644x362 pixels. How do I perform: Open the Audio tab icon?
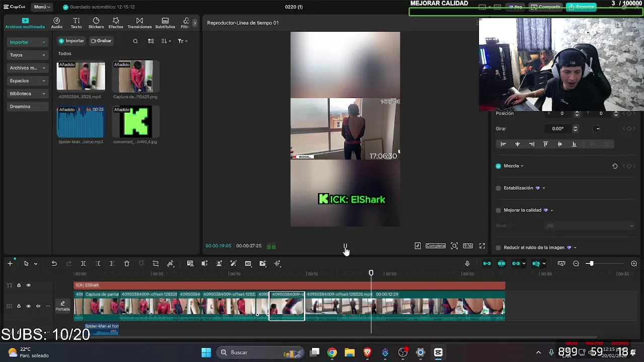[x=57, y=23]
